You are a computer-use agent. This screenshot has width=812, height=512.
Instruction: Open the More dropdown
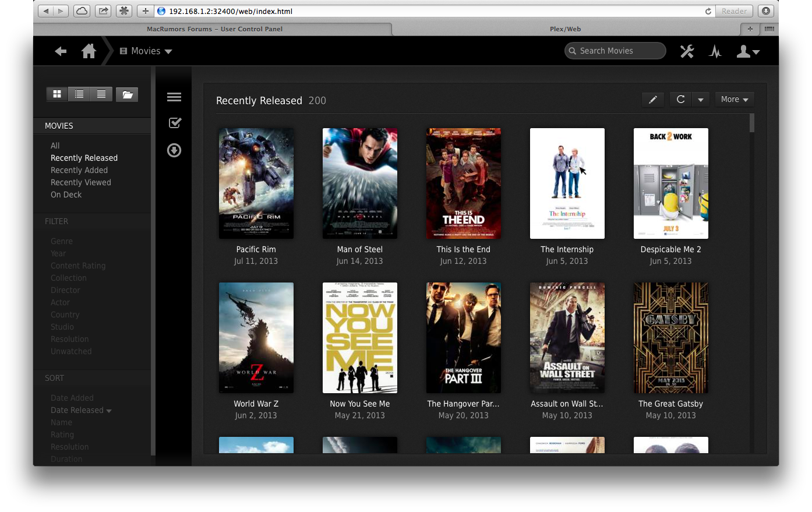pos(735,100)
